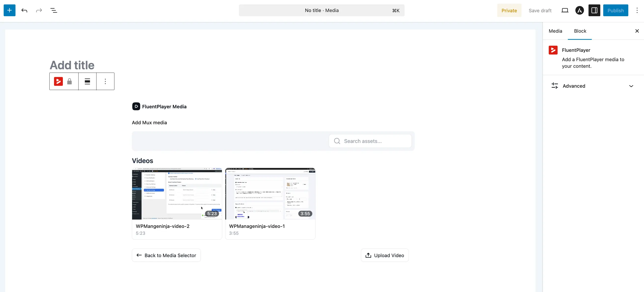The height and width of the screenshot is (292, 644).
Task: Click the "Videos" heading
Action: pyautogui.click(x=142, y=161)
